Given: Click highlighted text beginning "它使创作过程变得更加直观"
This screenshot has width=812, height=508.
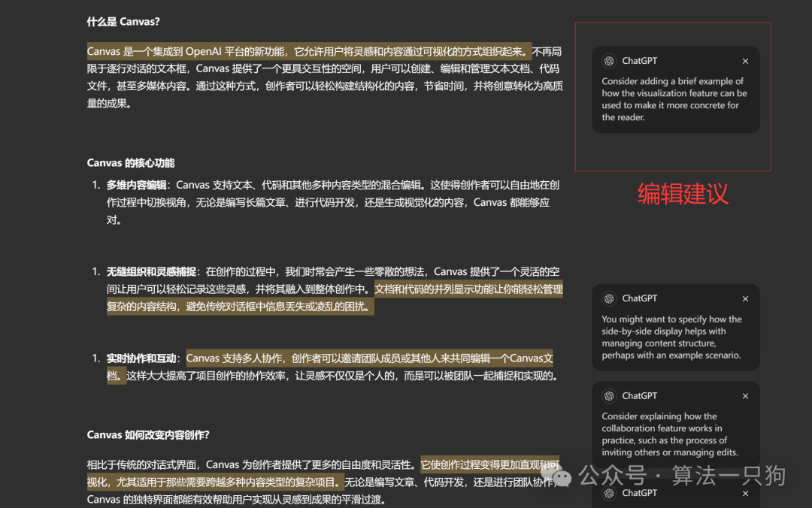Looking at the screenshot, I should tap(489, 464).
